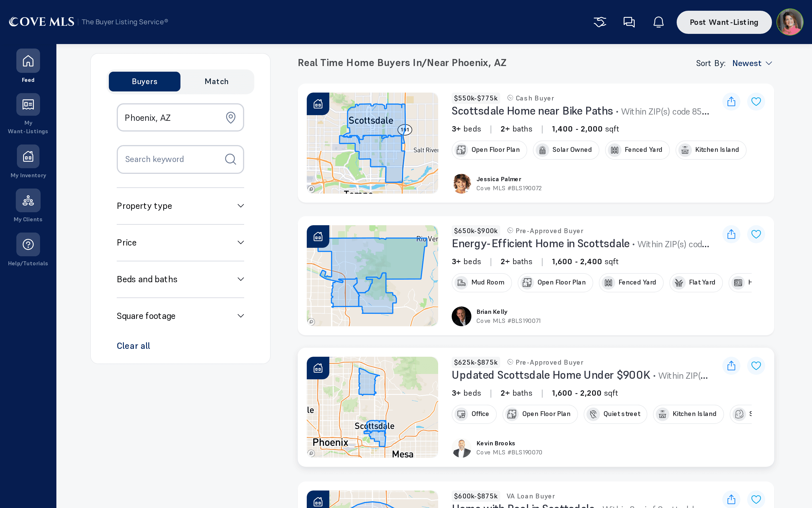
Task: Open My Want-Listings in the sidebar
Action: 28,104
